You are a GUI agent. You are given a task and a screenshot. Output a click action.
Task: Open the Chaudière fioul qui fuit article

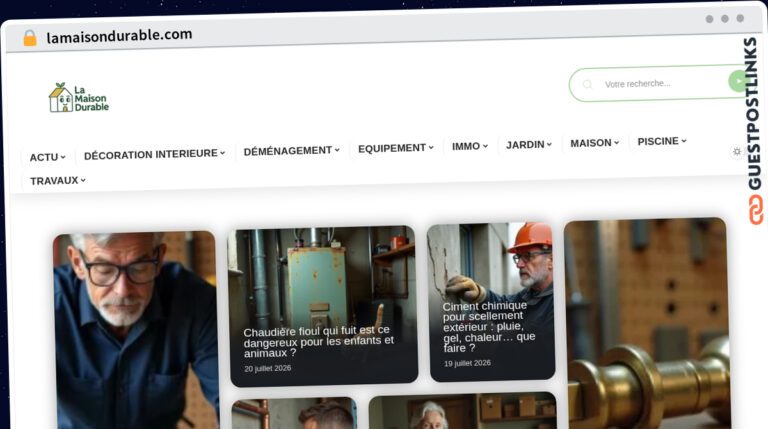coord(318,341)
